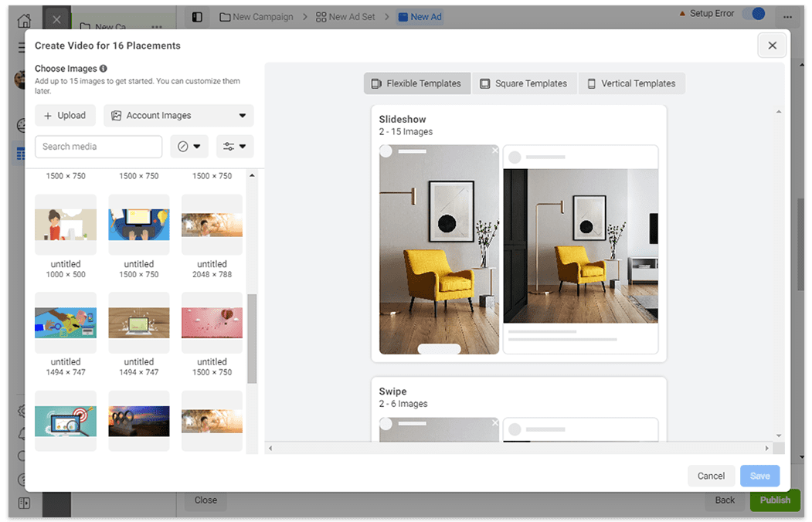This screenshot has width=812, height=522.
Task: Click the three-dot more options icon at top right
Action: pyautogui.click(x=787, y=18)
